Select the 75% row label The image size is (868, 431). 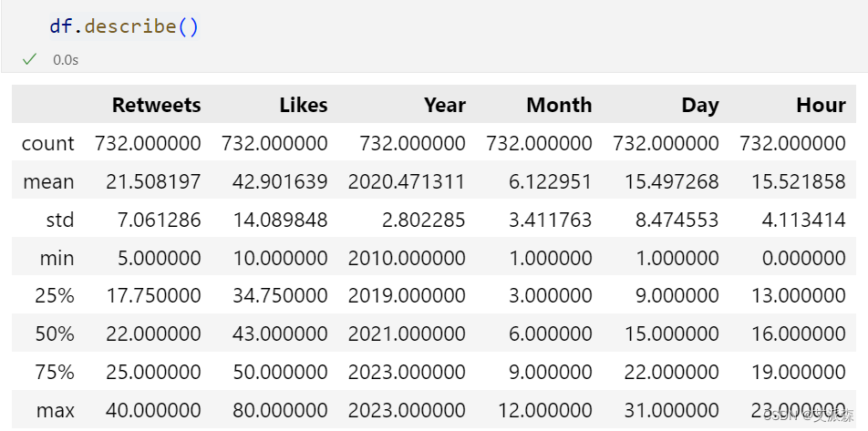(55, 373)
